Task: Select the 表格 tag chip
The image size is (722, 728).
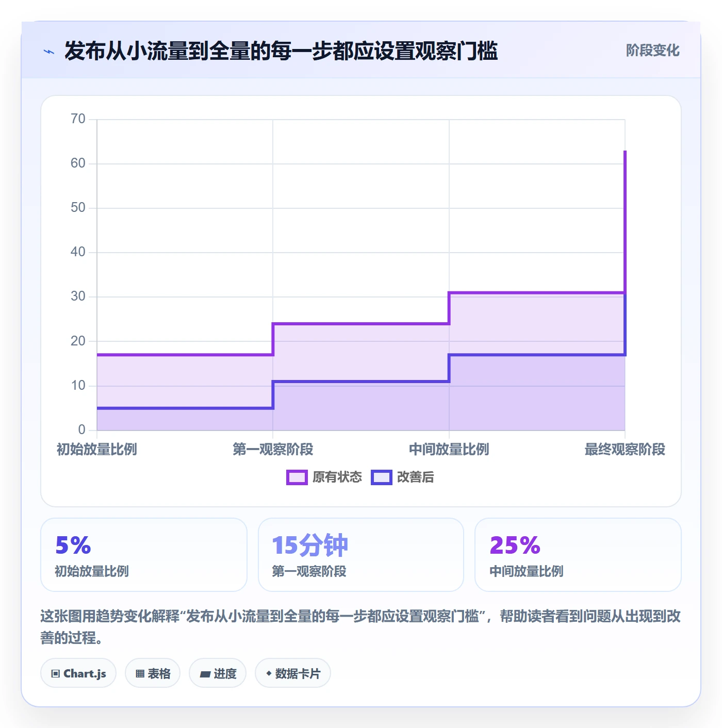Action: point(153,673)
